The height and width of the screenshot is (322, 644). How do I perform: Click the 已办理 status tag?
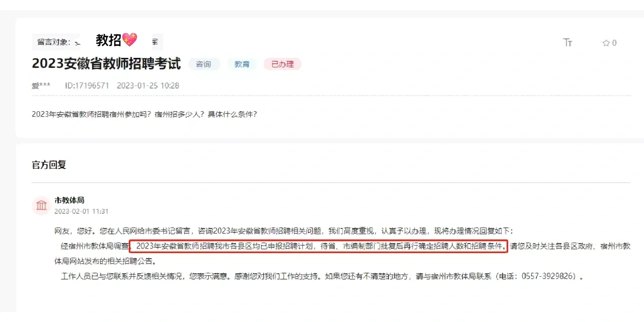[282, 64]
